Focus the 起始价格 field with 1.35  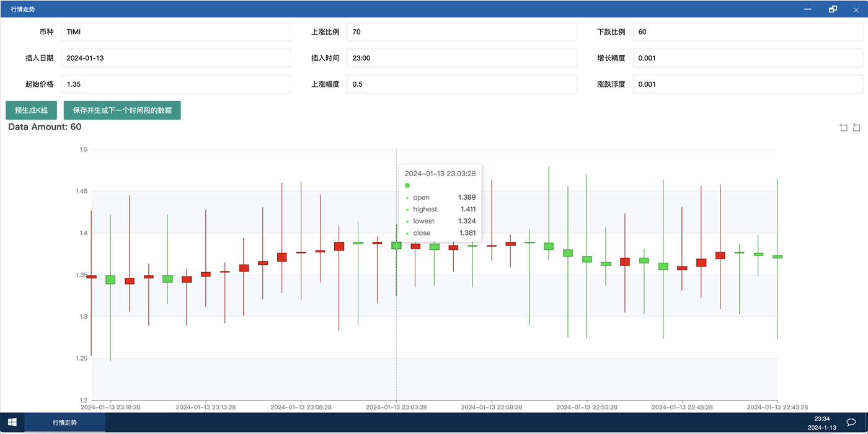click(x=176, y=84)
